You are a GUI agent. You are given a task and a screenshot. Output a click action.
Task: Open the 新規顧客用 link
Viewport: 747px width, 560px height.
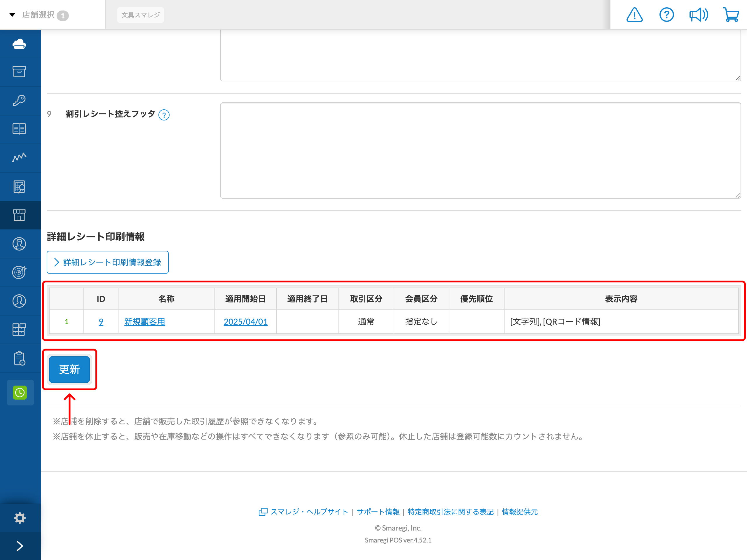(144, 322)
